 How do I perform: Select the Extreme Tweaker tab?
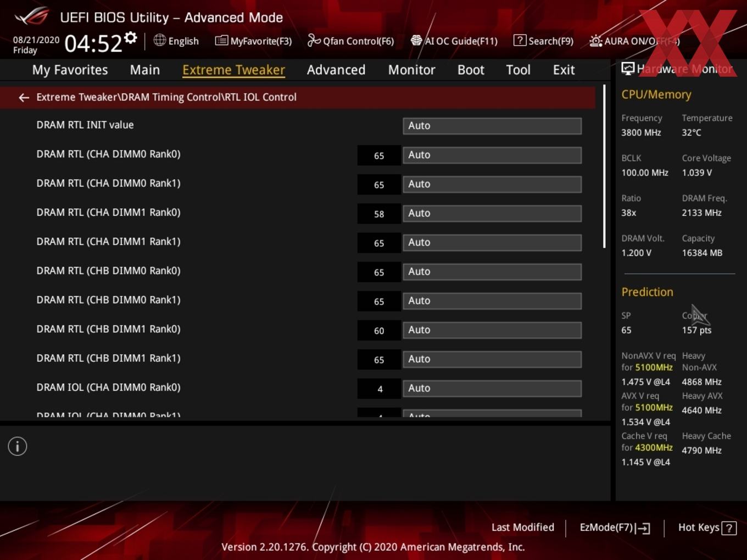pyautogui.click(x=233, y=70)
